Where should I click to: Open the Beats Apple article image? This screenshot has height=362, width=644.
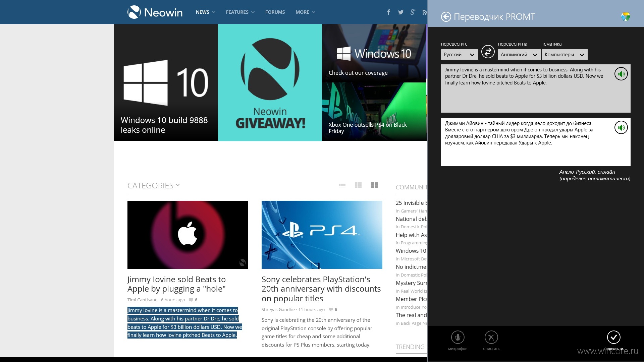(x=188, y=235)
